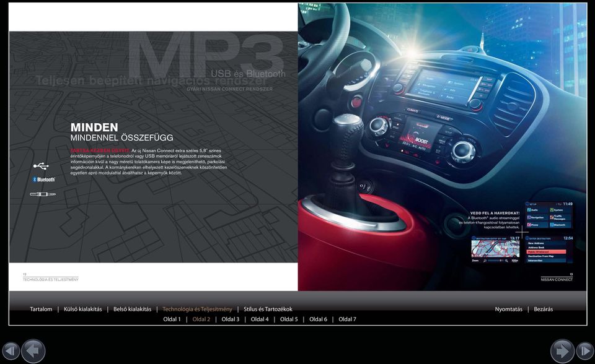The height and width of the screenshot is (364, 595).
Task: Go to Oldal 4
Action: coord(260,319)
